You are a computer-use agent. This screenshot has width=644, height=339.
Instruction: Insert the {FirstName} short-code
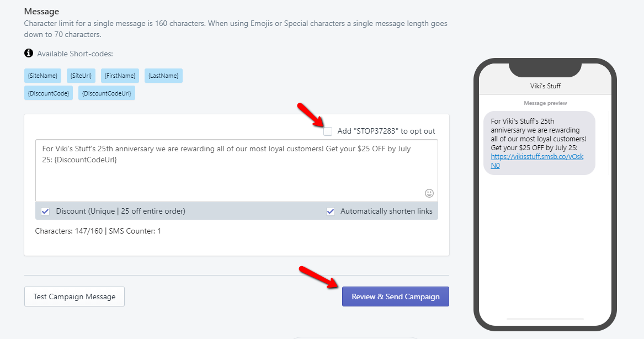[120, 76]
